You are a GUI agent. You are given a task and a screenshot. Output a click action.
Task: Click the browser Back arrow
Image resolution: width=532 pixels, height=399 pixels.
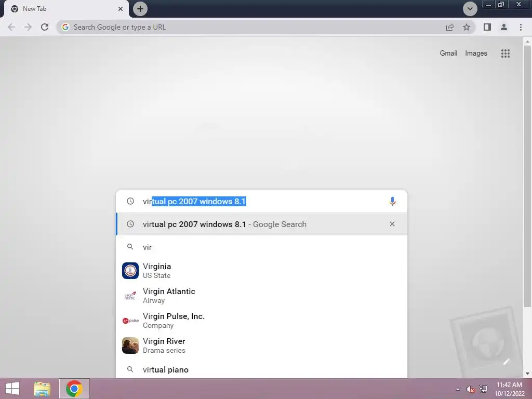click(11, 27)
